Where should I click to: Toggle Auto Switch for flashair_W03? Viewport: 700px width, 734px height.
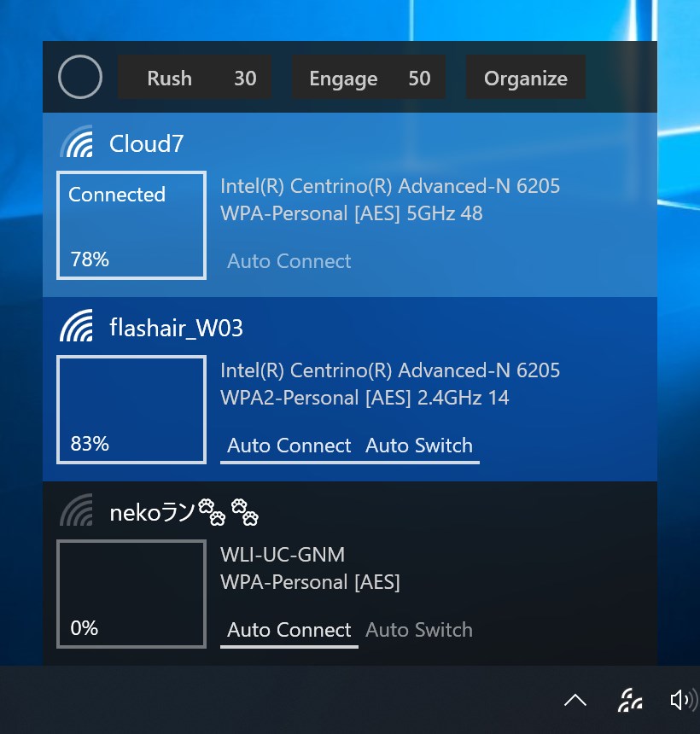[419, 446]
